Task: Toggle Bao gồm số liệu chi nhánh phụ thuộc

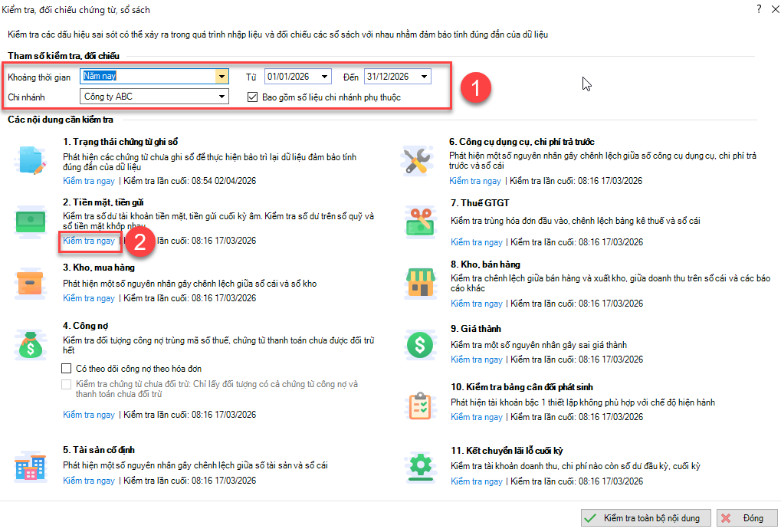Action: [x=252, y=97]
